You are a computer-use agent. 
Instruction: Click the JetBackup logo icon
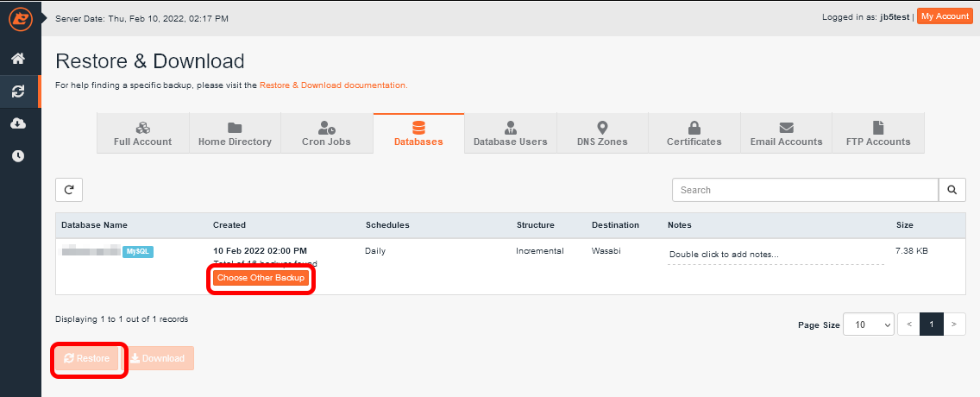(20, 18)
